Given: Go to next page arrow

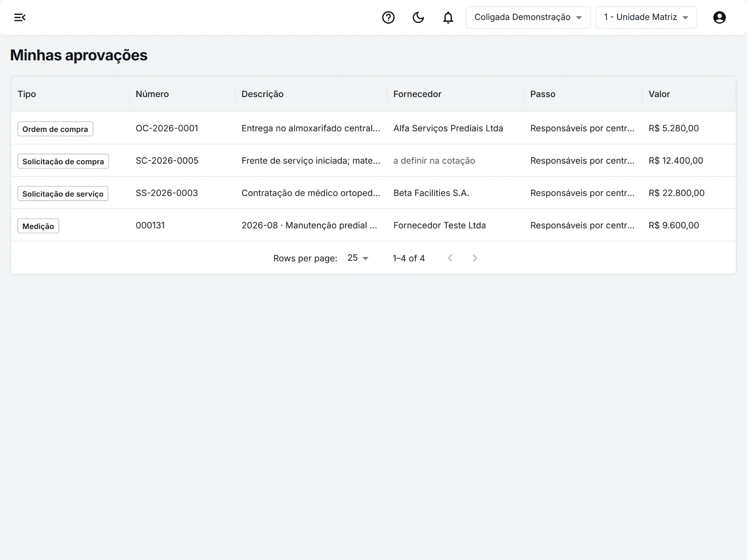Looking at the screenshot, I should (475, 258).
